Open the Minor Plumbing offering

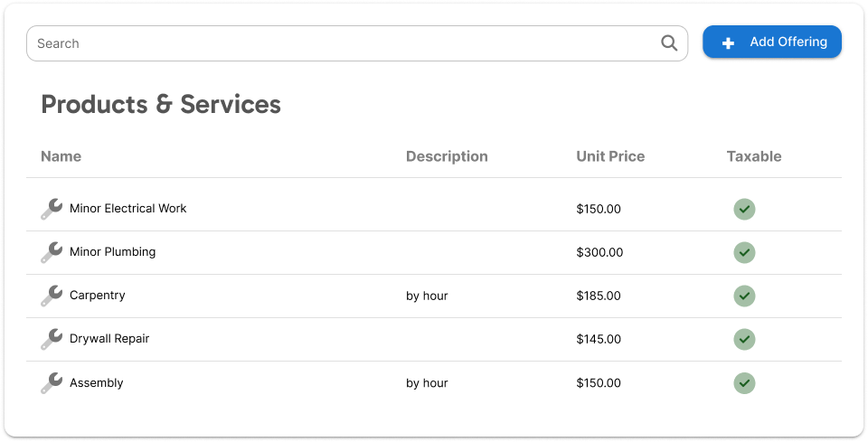(112, 251)
